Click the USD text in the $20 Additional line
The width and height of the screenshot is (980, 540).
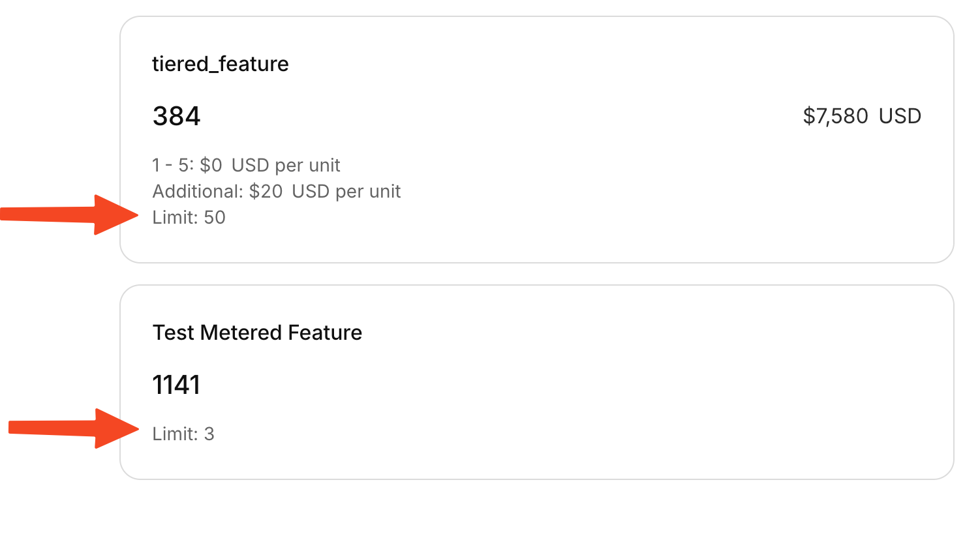tap(311, 192)
